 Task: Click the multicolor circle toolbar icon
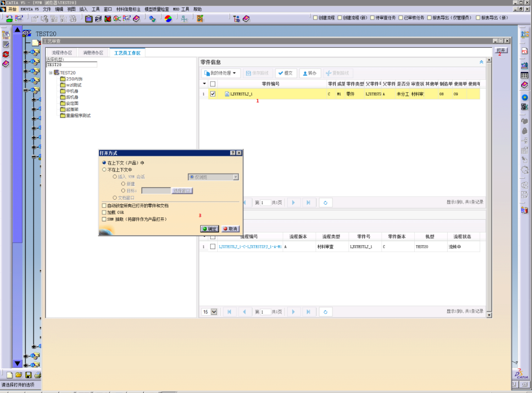coord(168,19)
